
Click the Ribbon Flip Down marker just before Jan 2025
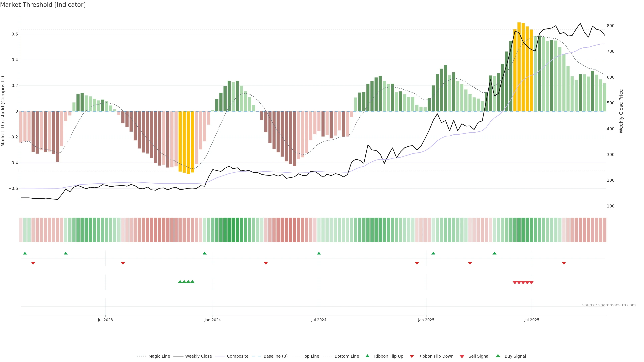pos(417,263)
